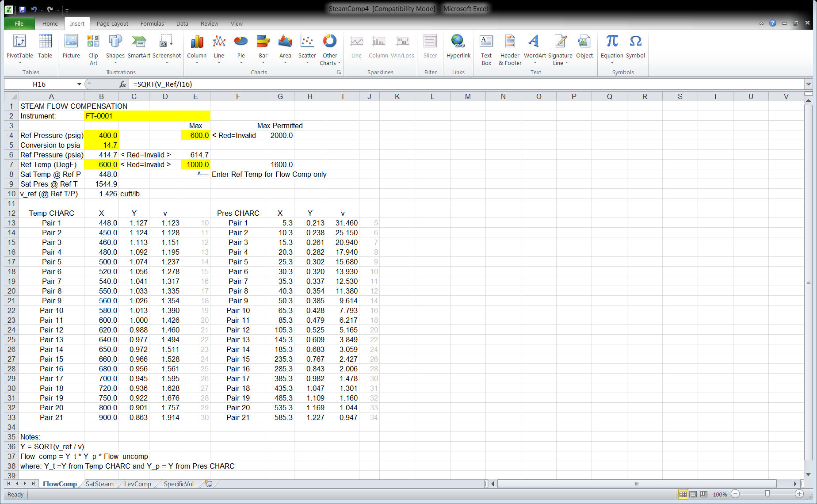Click the formula bar input
Image resolution: width=817 pixels, height=504 pixels.
(x=466, y=84)
